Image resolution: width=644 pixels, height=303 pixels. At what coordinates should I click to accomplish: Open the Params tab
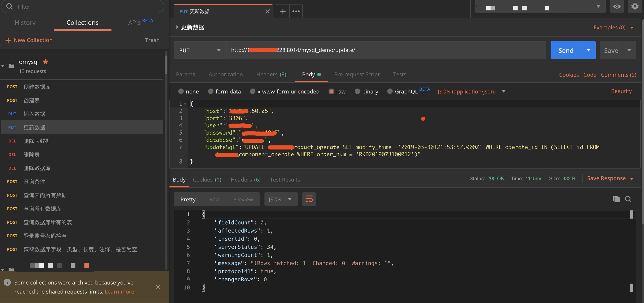click(185, 74)
